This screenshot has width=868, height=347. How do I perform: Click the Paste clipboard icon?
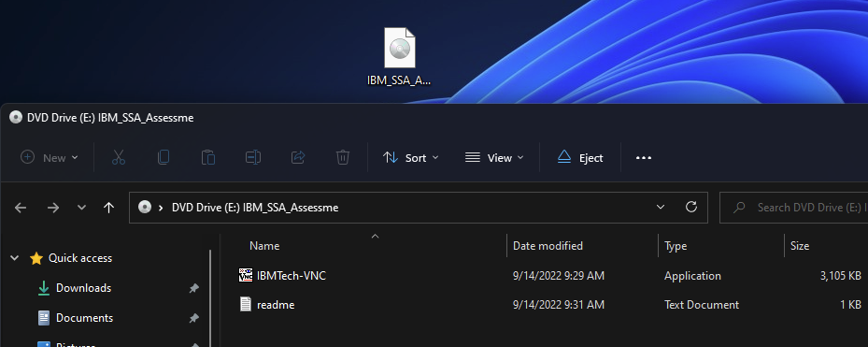pyautogui.click(x=208, y=157)
